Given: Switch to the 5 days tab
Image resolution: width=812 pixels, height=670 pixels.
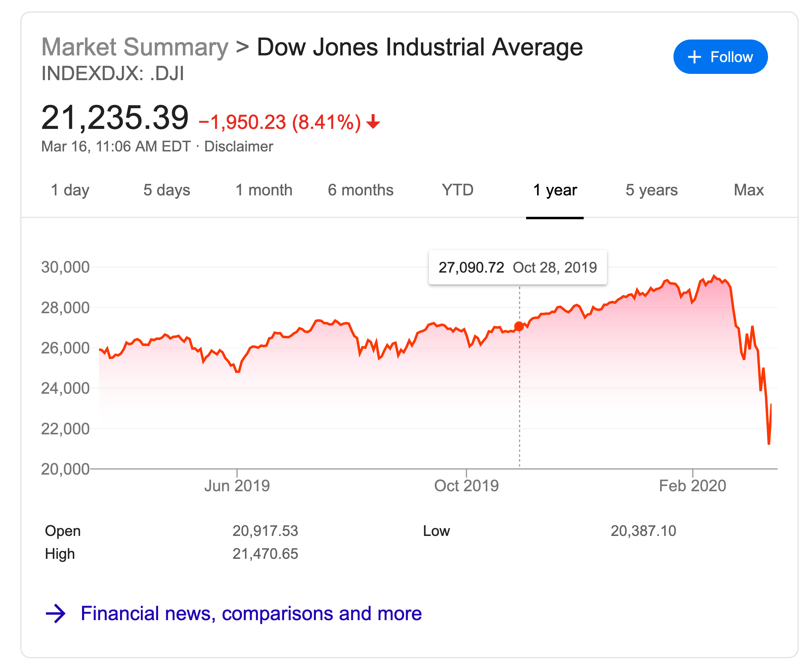Looking at the screenshot, I should click(167, 190).
